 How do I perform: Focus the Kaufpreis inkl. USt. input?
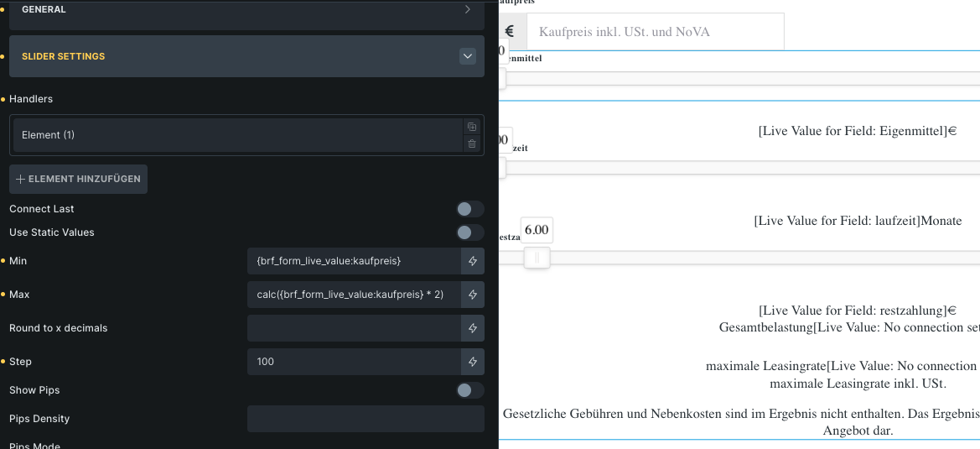click(x=654, y=32)
